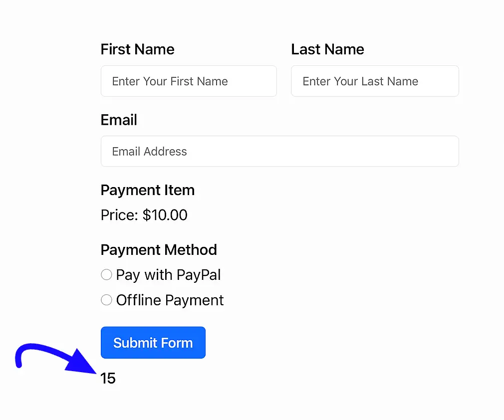504x420 pixels.
Task: Click the First Name label text
Action: click(x=138, y=49)
